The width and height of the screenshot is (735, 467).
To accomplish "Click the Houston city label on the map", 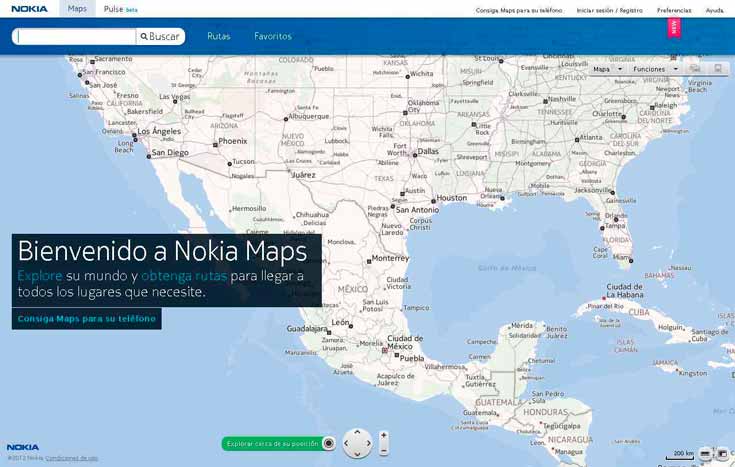I will point(451,198).
